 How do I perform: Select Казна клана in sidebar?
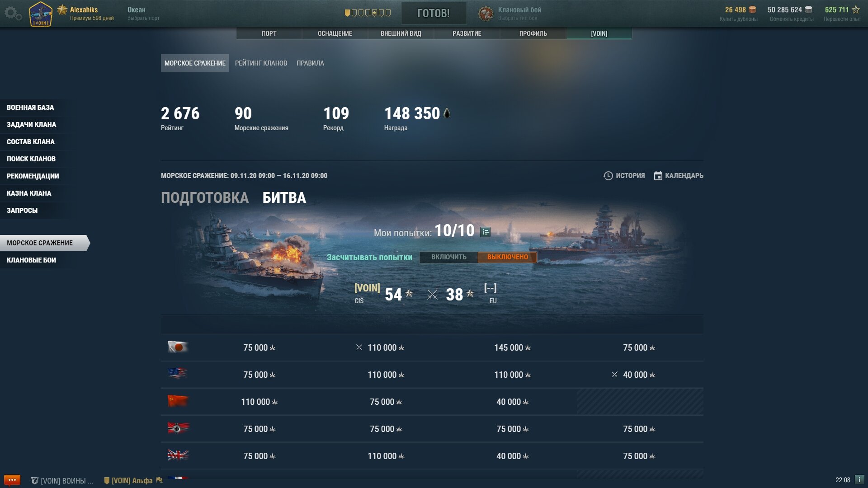tap(29, 193)
